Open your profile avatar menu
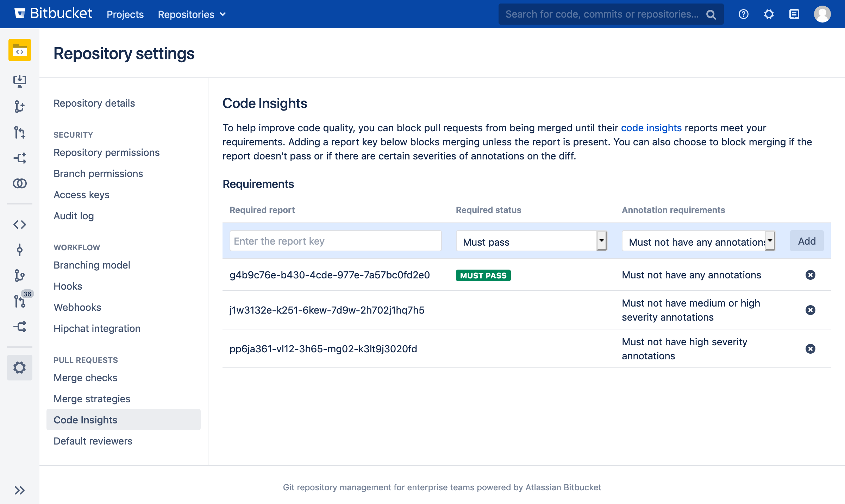This screenshot has height=504, width=845. click(x=822, y=14)
